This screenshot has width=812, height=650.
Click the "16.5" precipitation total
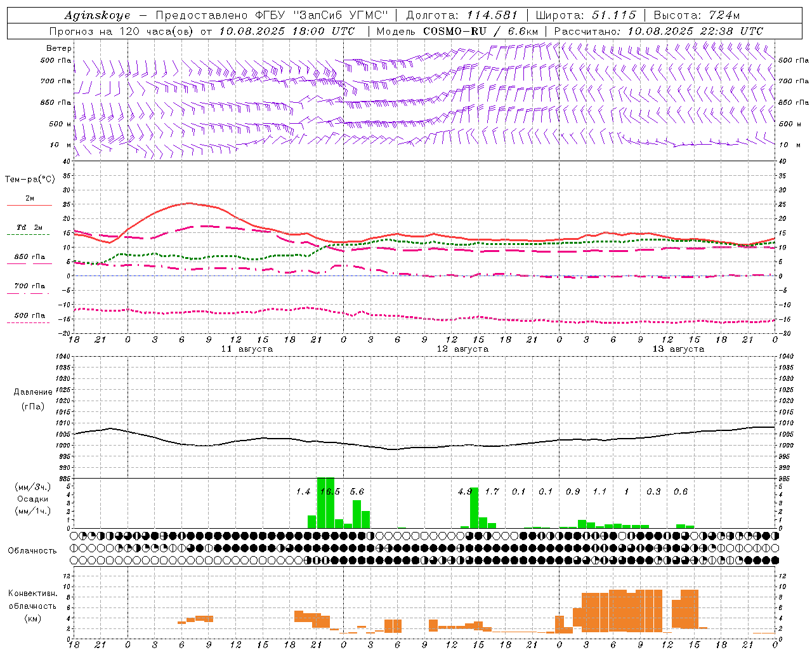pos(330,492)
